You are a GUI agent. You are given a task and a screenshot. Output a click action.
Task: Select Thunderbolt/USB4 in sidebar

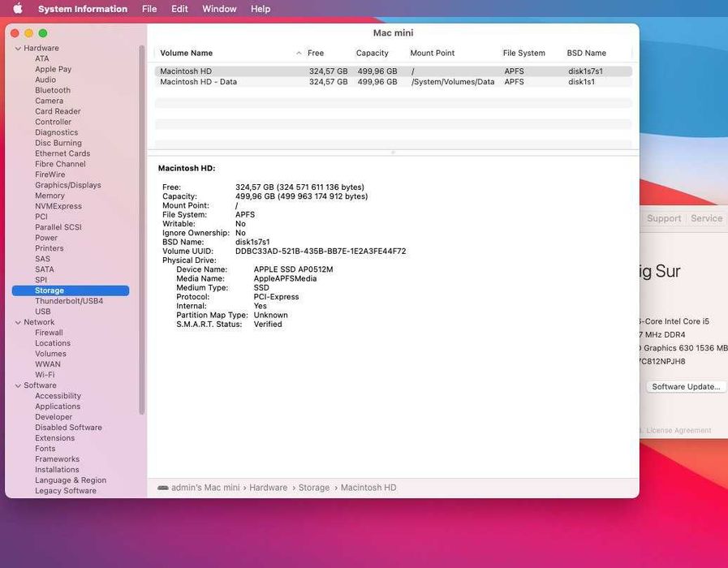tap(69, 301)
